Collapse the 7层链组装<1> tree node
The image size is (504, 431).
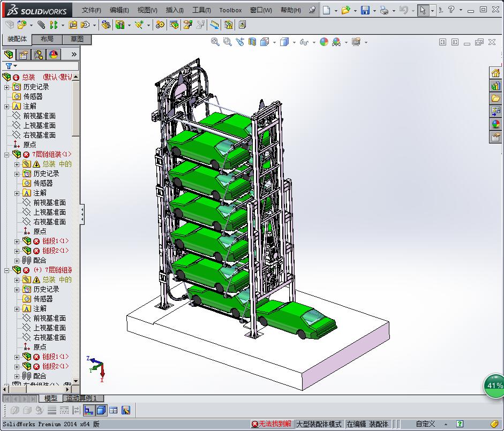coord(7,155)
